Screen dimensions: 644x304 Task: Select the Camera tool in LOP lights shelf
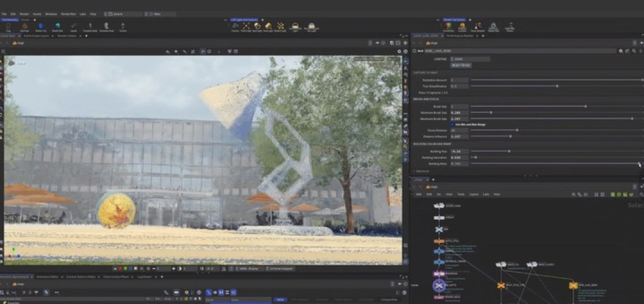click(235, 27)
